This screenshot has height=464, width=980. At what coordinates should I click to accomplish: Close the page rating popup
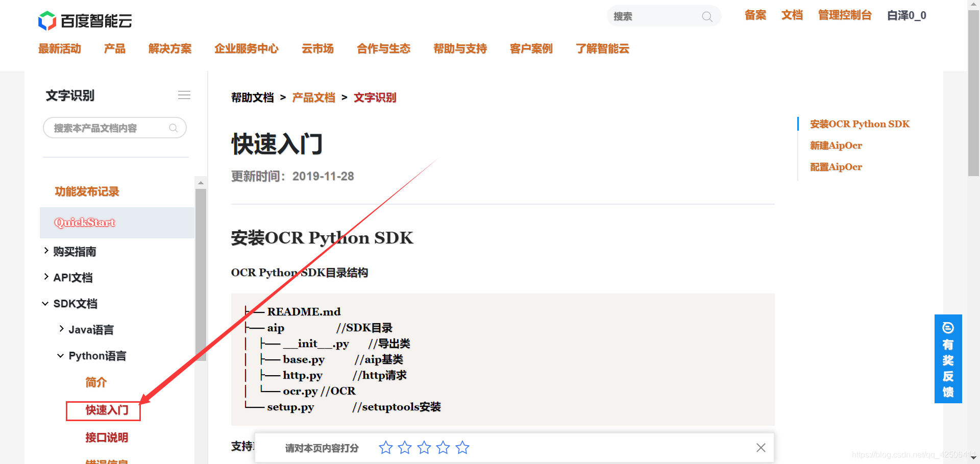tap(761, 448)
